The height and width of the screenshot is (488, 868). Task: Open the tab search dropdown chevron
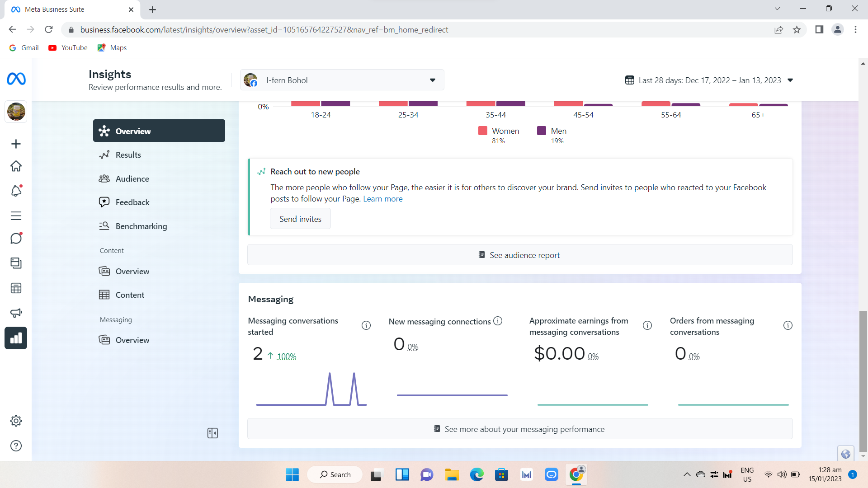click(777, 9)
